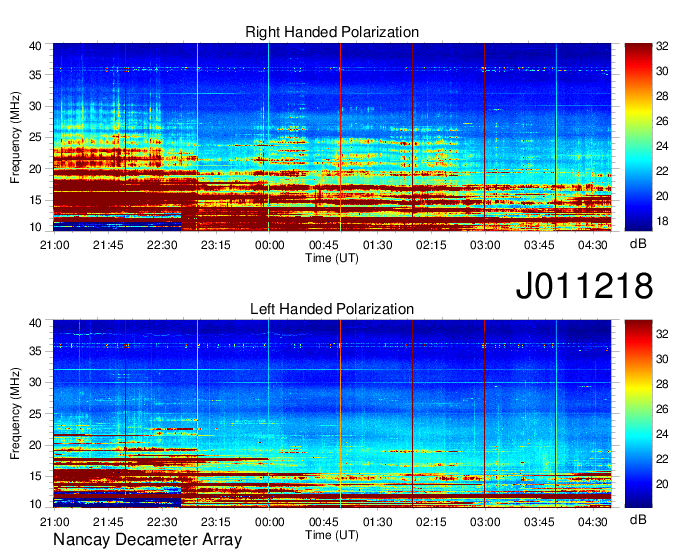
Task: Click the "Nancay Decameter Array" caption
Action: pyautogui.click(x=147, y=540)
